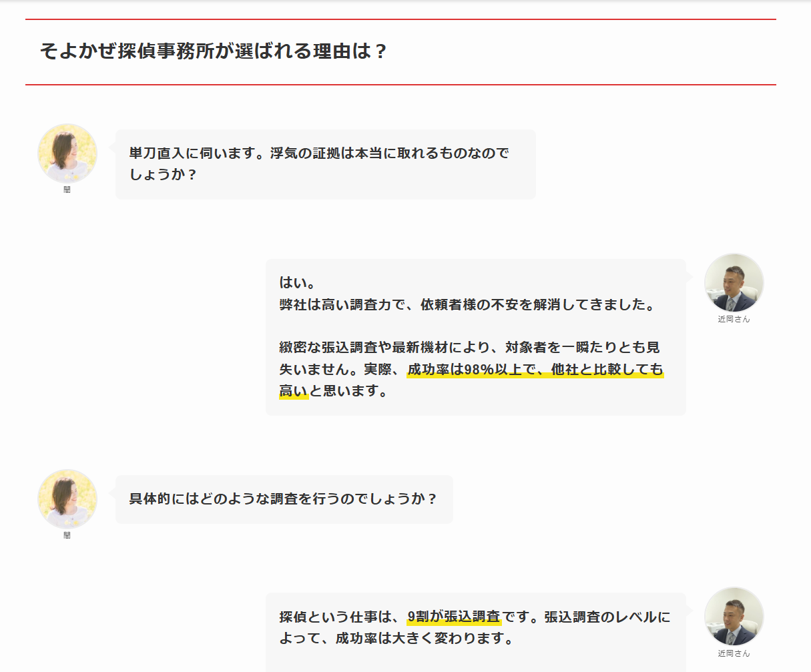Click the しょうか？ line in the first question bubble
Screen dimensions: 811x672
point(164,176)
